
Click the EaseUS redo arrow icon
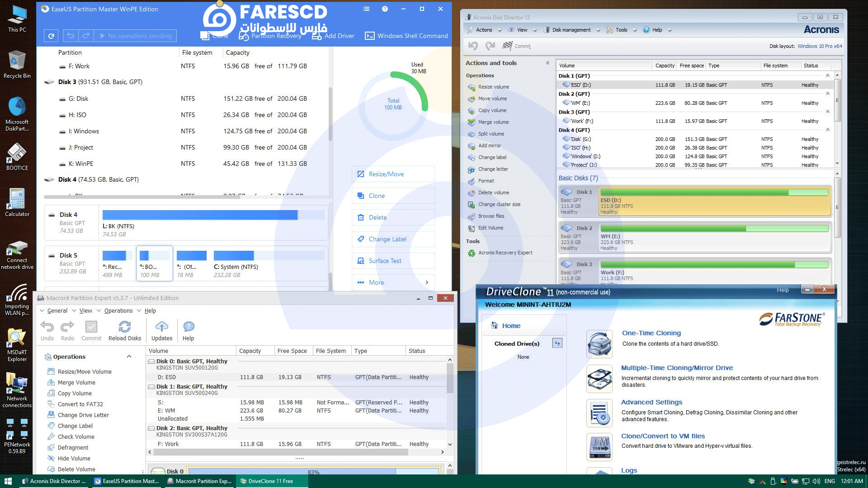[85, 36]
